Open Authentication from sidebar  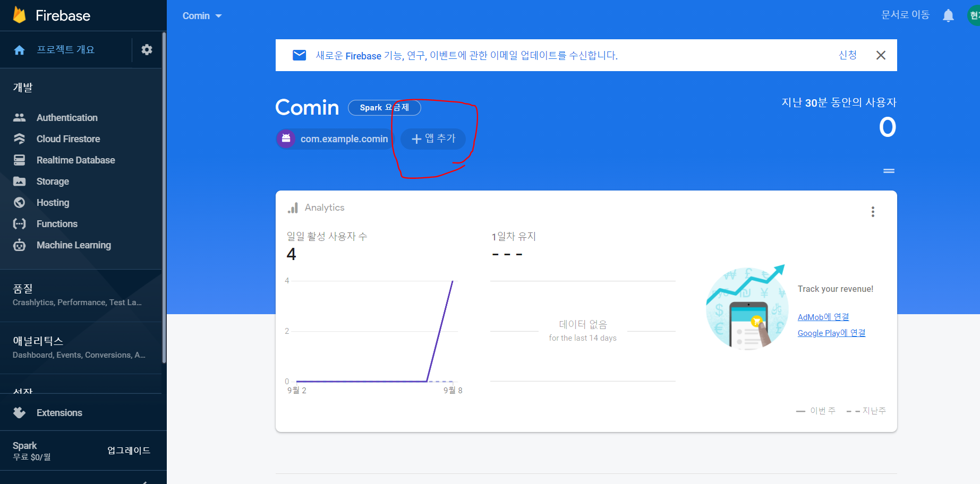coord(67,118)
